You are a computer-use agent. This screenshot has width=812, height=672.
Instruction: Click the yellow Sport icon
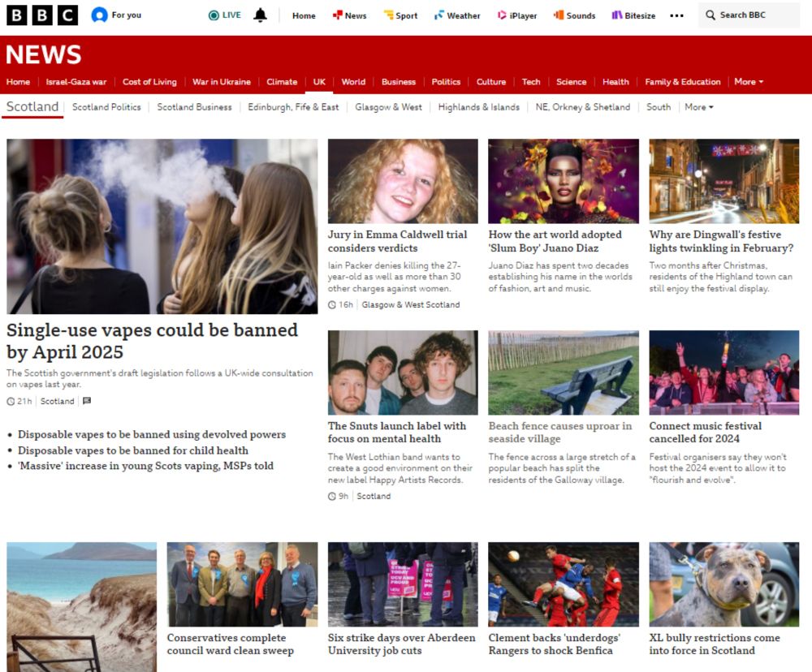[x=388, y=15]
